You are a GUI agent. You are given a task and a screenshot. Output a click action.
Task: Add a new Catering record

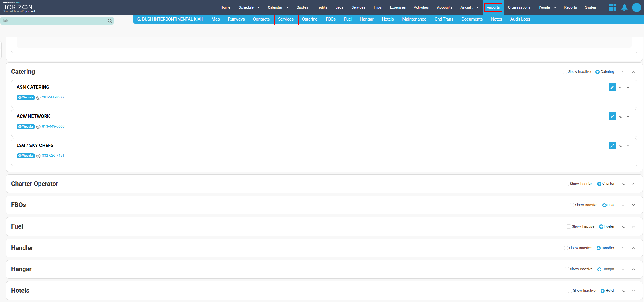(x=605, y=72)
